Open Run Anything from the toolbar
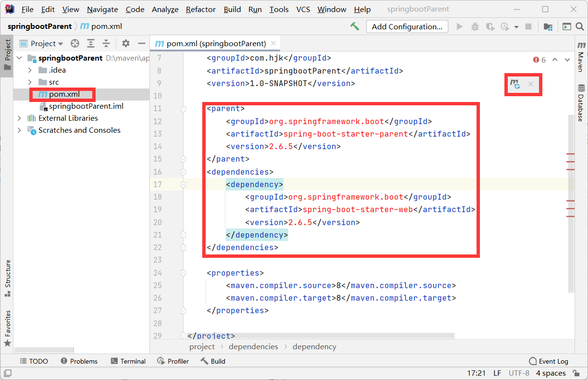588x380 pixels. [567, 26]
